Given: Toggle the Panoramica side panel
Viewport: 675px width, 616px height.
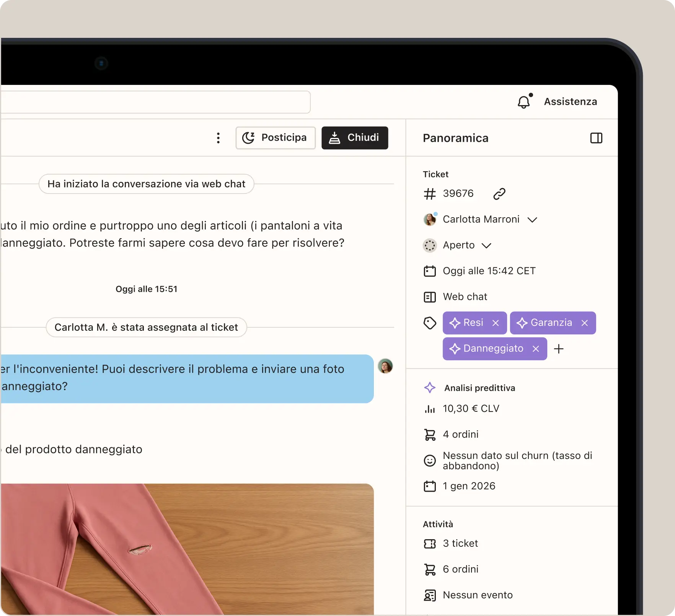Looking at the screenshot, I should tap(596, 138).
